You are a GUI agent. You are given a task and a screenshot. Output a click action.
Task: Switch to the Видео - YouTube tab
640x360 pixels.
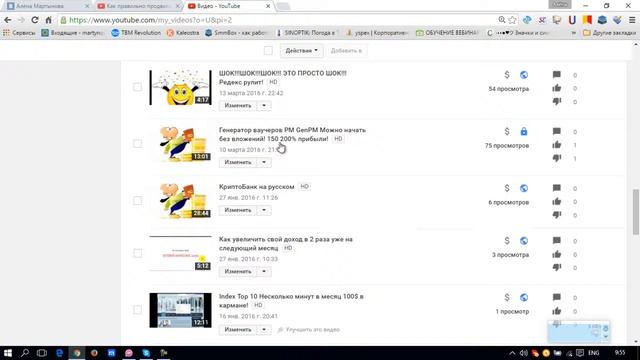click(229, 6)
